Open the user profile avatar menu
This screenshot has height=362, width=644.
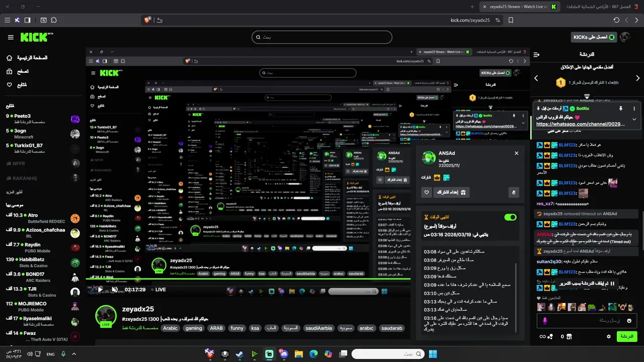625,37
